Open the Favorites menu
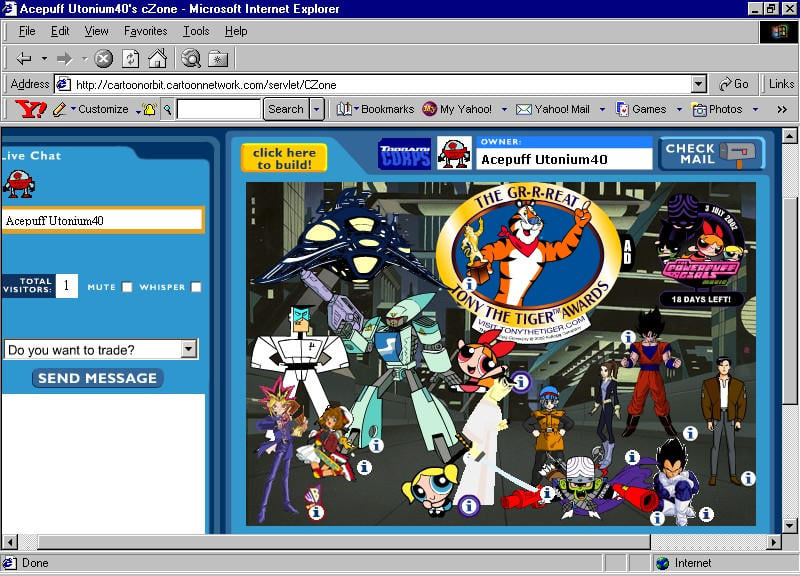 click(145, 31)
